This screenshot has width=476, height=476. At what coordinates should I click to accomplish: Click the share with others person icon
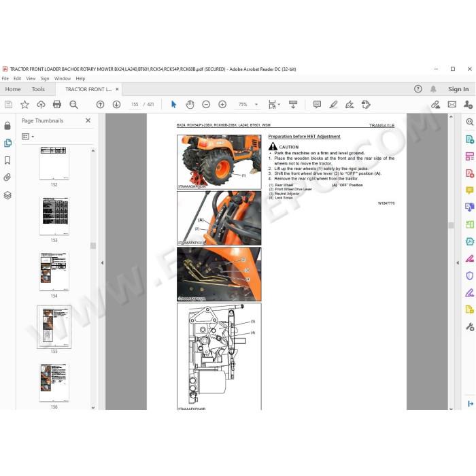[468, 105]
